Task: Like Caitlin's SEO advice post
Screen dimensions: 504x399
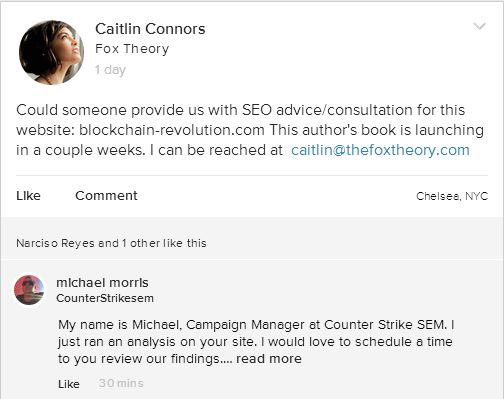Action: click(x=28, y=196)
